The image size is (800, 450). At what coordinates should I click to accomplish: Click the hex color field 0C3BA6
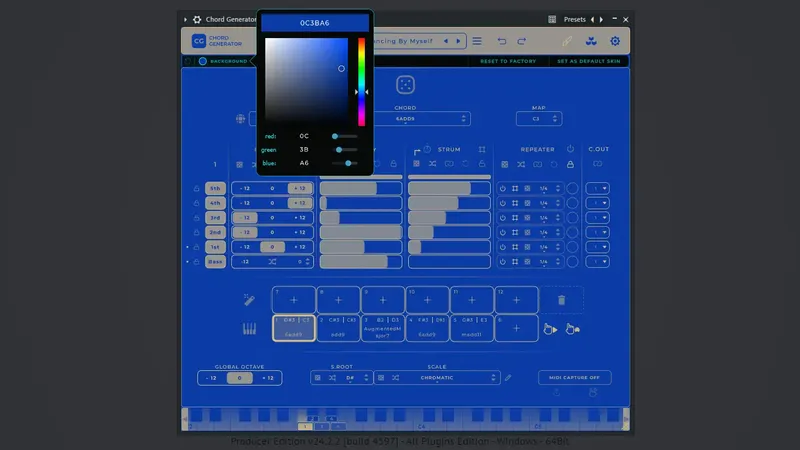(x=315, y=23)
